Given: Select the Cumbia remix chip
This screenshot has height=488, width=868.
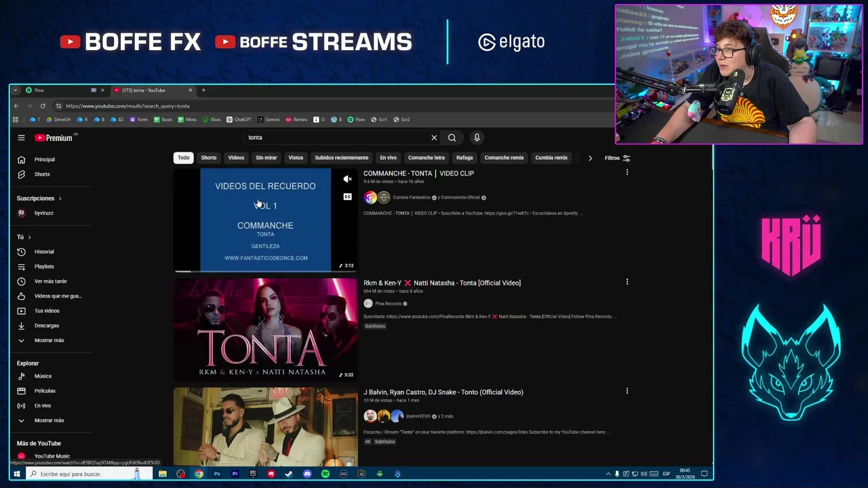Looking at the screenshot, I should click(x=551, y=158).
